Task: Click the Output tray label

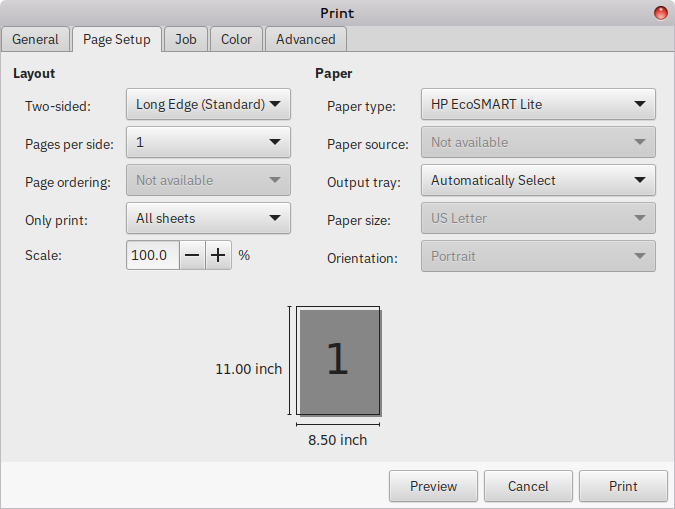Action: 364,182
